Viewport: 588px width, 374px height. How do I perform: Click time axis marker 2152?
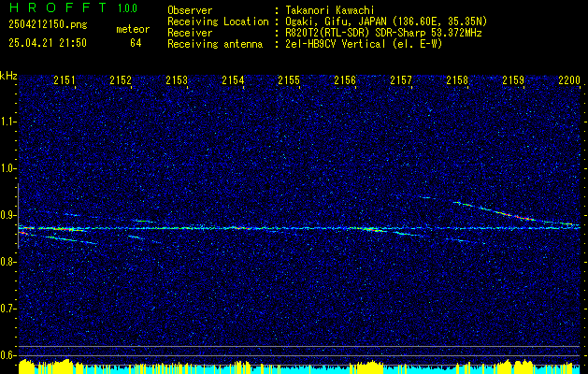(x=121, y=80)
